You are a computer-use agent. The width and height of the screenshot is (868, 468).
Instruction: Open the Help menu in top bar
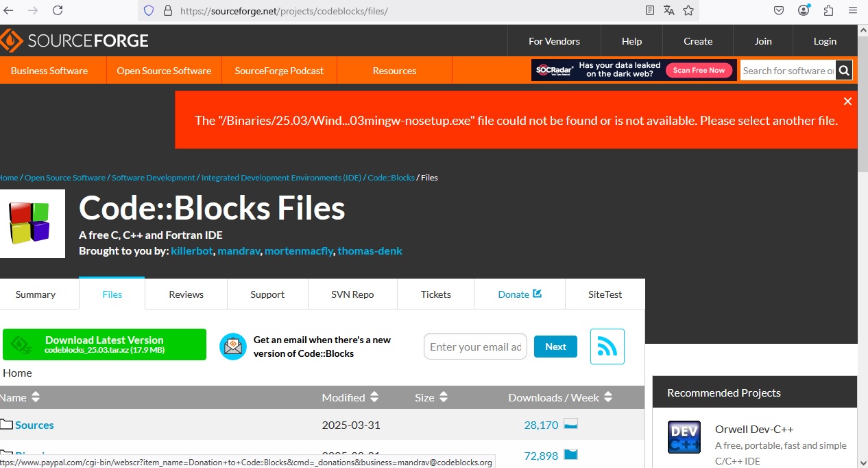tap(631, 41)
